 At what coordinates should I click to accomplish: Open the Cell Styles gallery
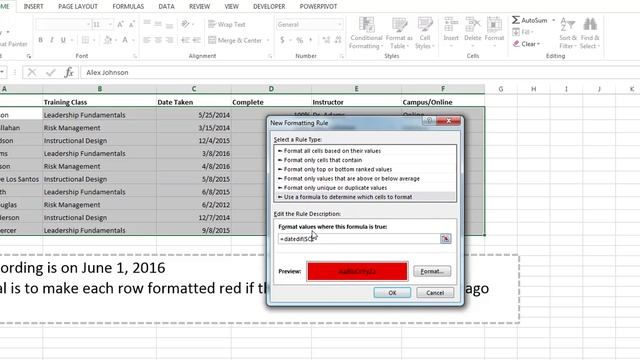[x=424, y=33]
